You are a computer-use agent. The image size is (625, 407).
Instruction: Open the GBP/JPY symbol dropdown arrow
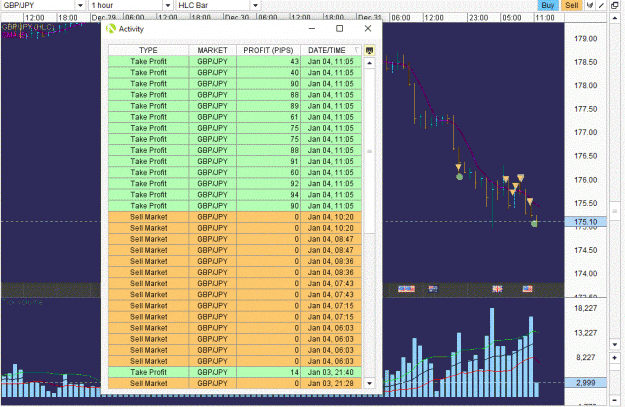(x=80, y=5)
